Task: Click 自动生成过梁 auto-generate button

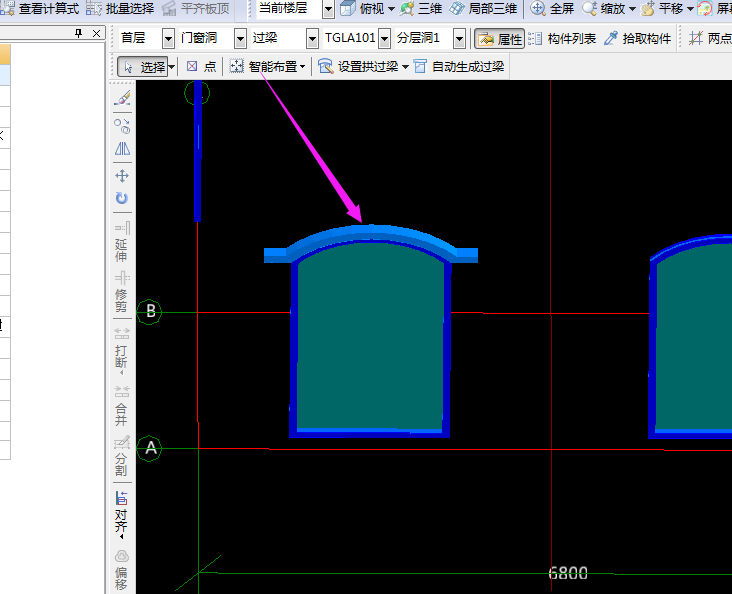Action: (459, 67)
